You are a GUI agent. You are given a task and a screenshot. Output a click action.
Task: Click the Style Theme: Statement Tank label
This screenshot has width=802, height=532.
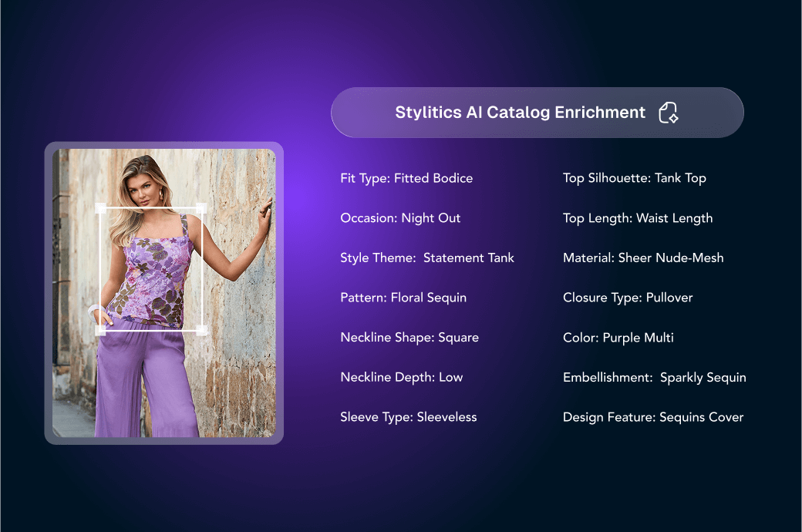tap(427, 258)
